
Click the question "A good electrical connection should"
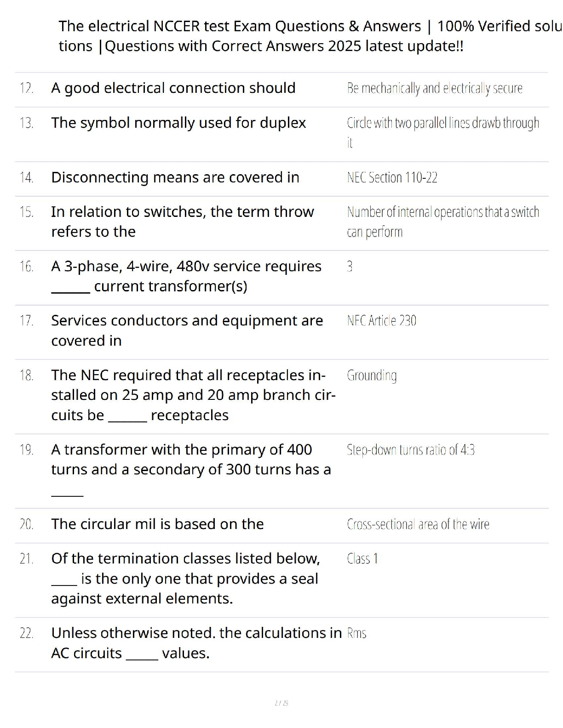point(173,88)
